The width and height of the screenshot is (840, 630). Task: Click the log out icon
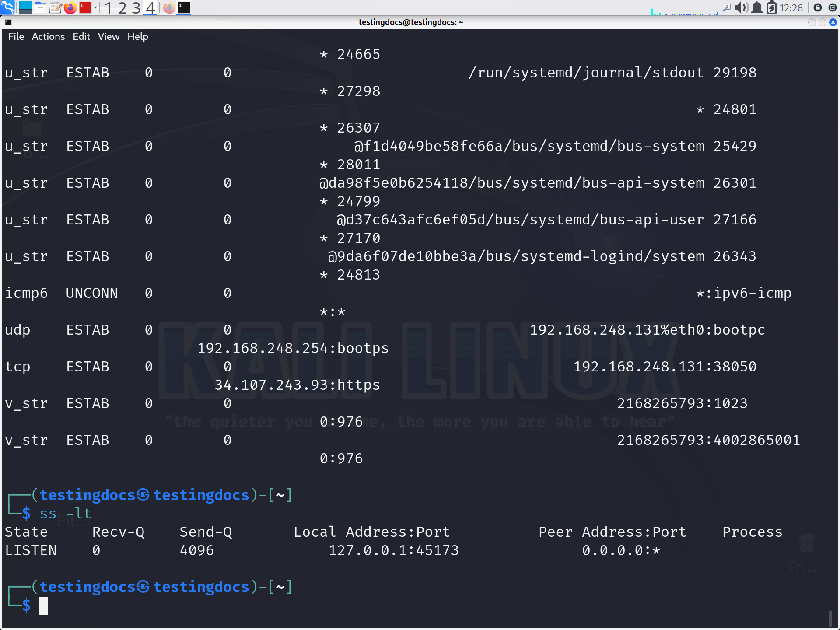(833, 7)
